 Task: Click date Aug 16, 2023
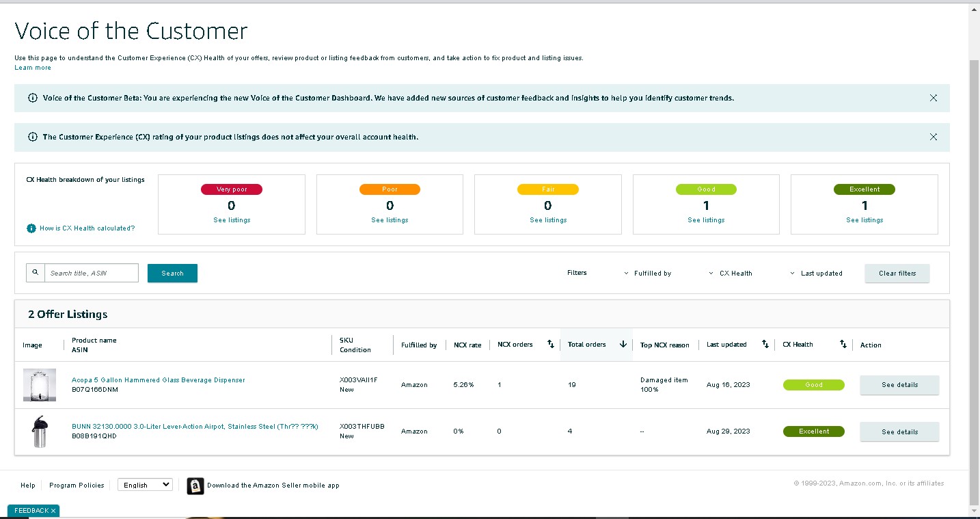(728, 385)
